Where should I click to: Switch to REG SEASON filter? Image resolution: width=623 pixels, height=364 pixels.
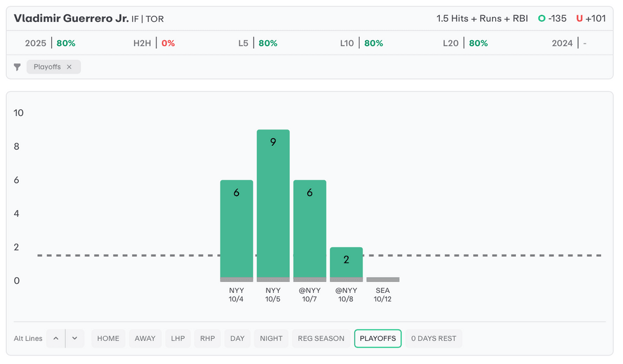[x=321, y=338]
